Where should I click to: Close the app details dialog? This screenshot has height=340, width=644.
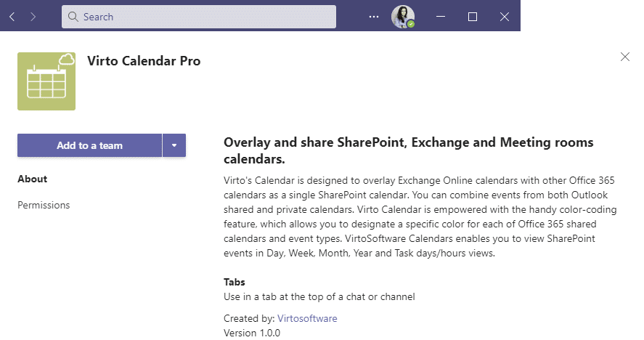pos(625,57)
